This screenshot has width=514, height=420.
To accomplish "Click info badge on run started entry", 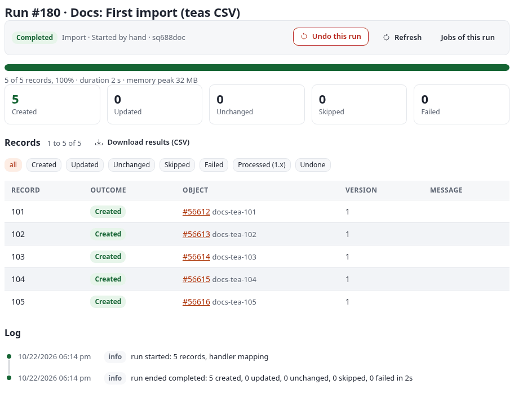I will coord(115,357).
